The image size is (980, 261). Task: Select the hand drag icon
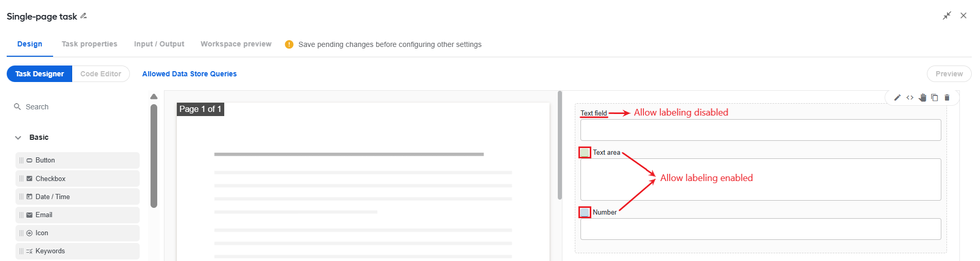pyautogui.click(x=922, y=97)
